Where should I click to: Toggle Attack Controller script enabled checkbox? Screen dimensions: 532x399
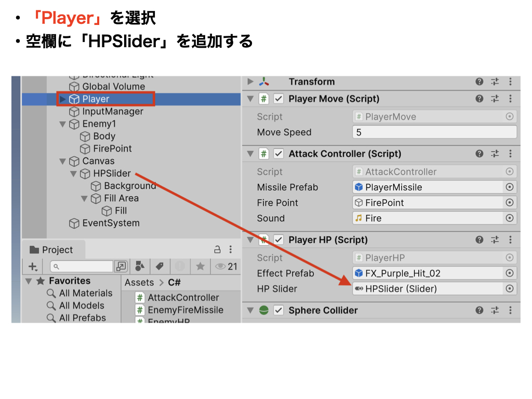(278, 154)
